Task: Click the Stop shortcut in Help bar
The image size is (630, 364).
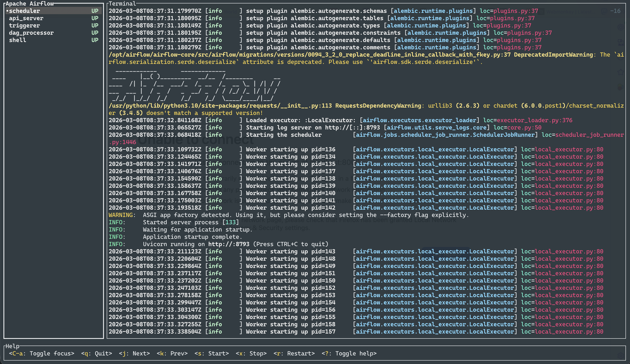Action: coord(251,353)
